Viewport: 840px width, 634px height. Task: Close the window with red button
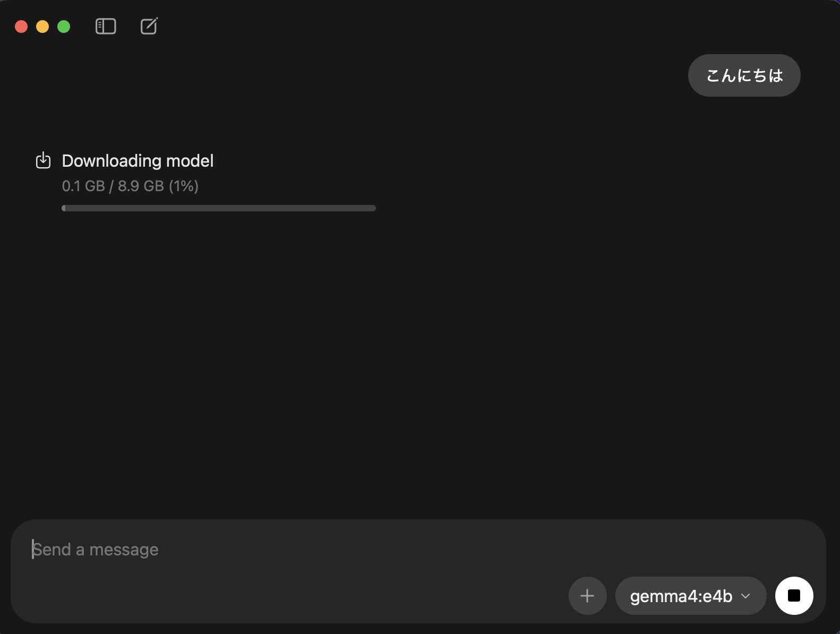coord(21,27)
